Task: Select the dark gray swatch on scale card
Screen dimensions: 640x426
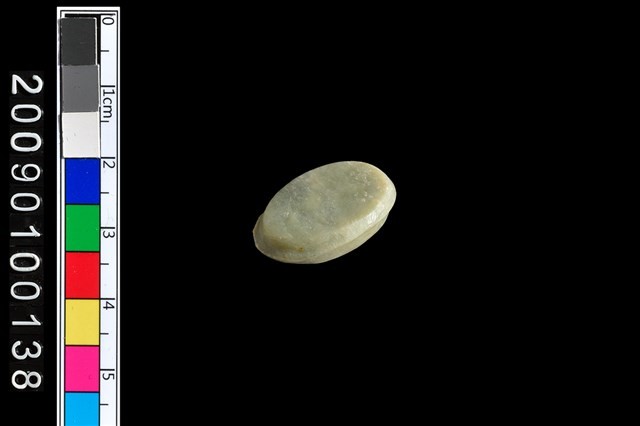Action: [78, 42]
